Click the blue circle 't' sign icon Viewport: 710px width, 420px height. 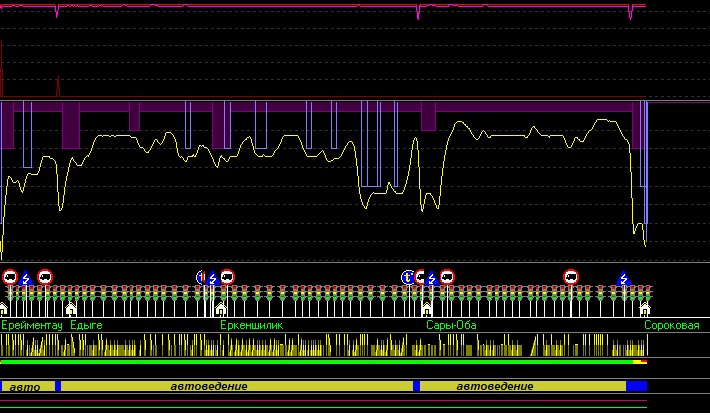pos(407,277)
